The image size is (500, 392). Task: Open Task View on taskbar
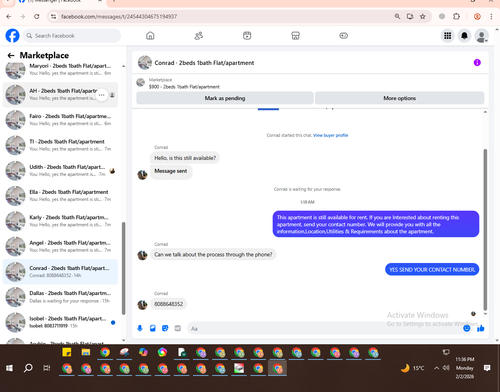tap(47, 368)
